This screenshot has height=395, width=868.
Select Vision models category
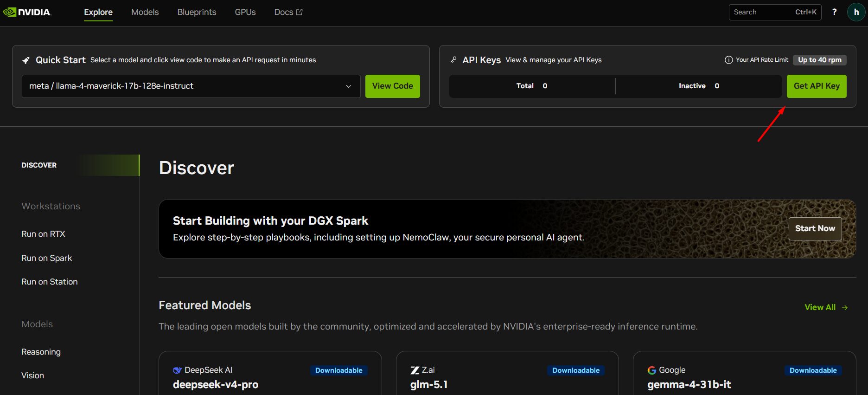click(x=32, y=376)
